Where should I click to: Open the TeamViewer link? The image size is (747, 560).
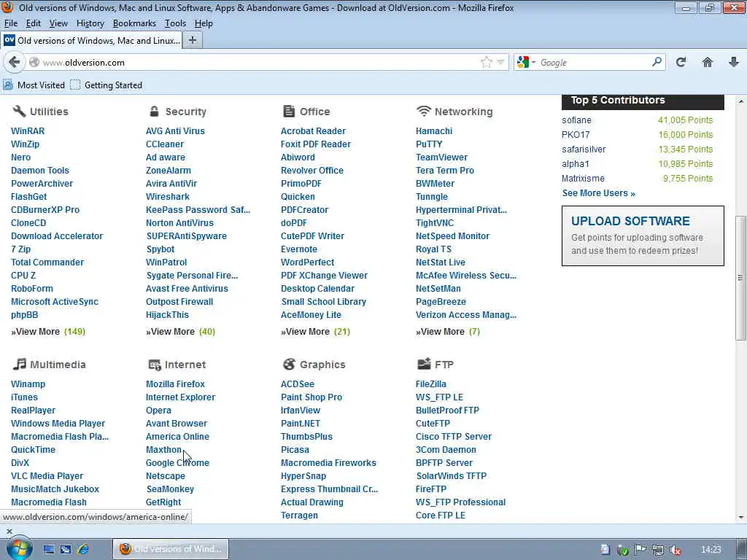[x=441, y=157]
